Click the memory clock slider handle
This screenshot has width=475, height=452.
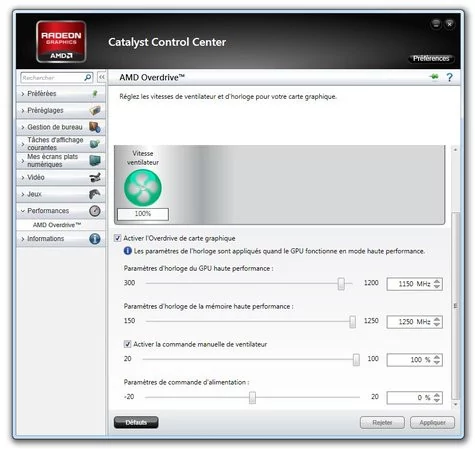point(352,322)
